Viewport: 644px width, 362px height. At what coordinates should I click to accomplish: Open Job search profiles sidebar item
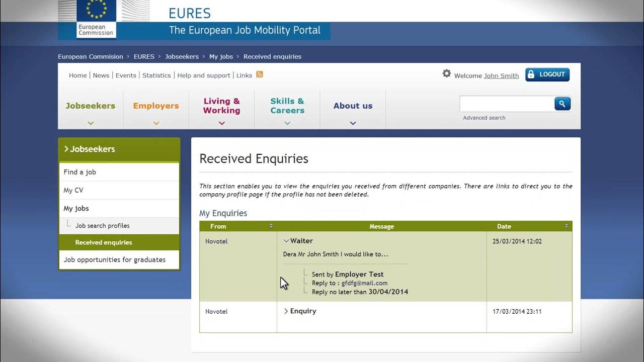[103, 226]
